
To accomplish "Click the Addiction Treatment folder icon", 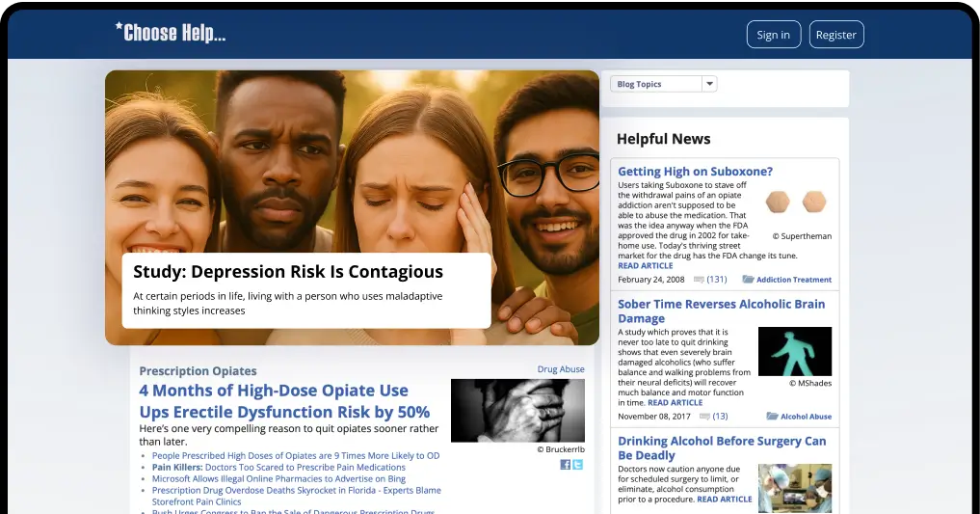I will 748,280.
